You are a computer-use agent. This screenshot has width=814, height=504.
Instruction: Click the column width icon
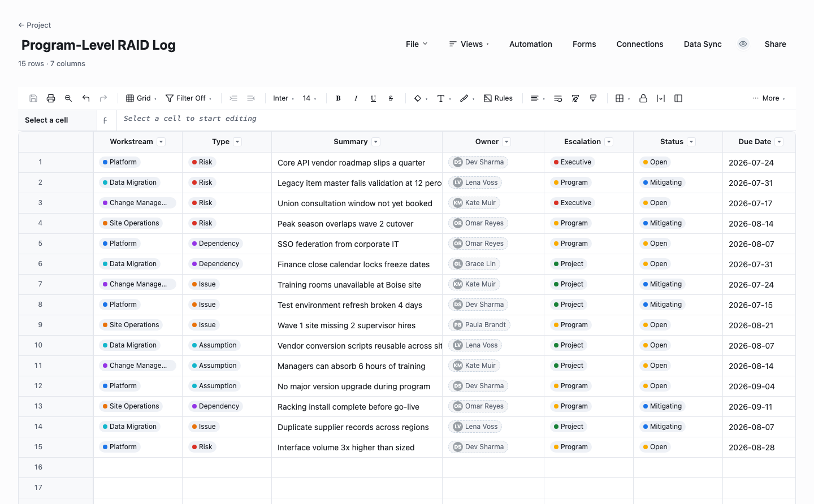[661, 98]
